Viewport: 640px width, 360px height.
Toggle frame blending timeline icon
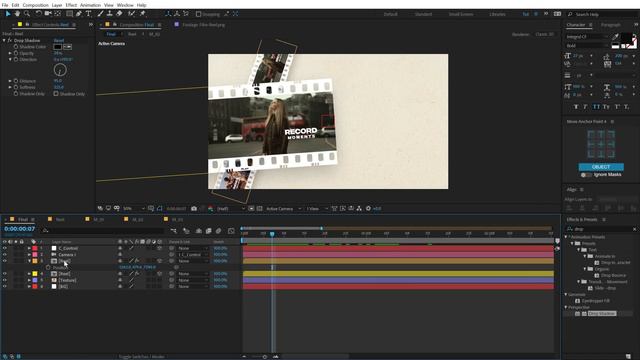[x=209, y=231]
